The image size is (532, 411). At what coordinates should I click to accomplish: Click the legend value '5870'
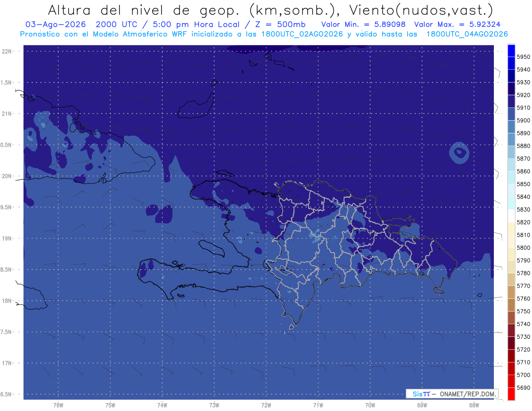[x=523, y=159]
